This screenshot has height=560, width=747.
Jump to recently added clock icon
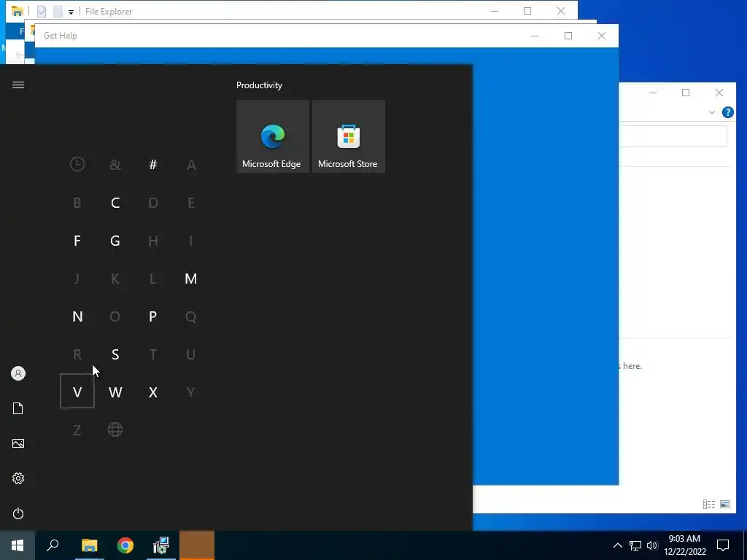(x=77, y=164)
